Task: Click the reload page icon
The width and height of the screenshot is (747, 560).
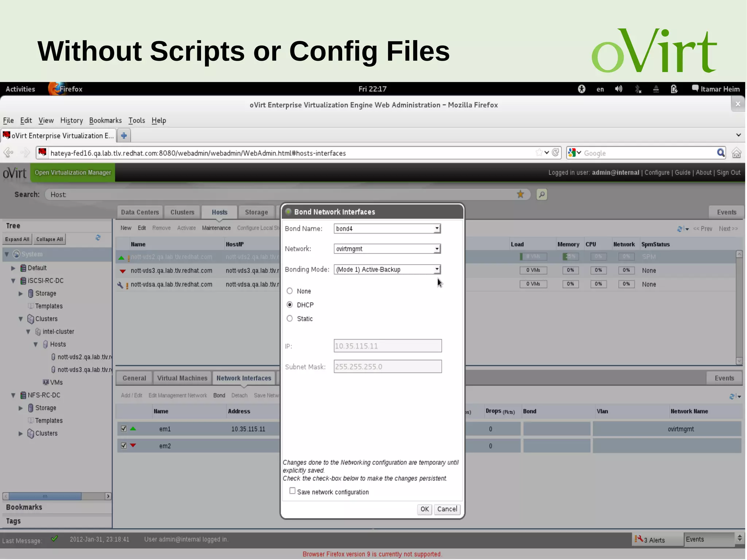Action: [x=556, y=152]
